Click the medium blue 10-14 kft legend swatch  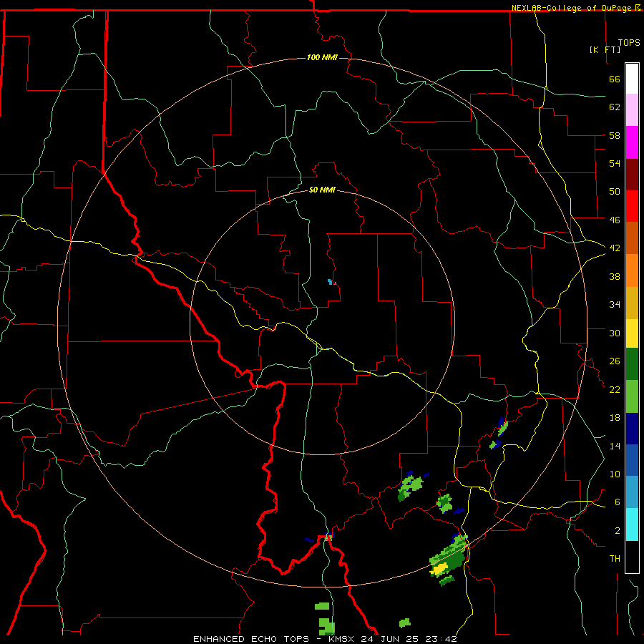[x=632, y=460]
